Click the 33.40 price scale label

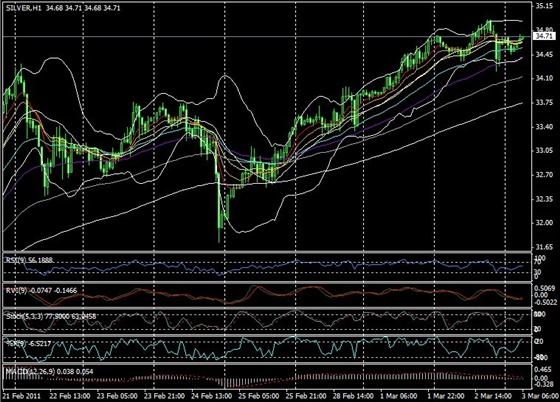(544, 127)
